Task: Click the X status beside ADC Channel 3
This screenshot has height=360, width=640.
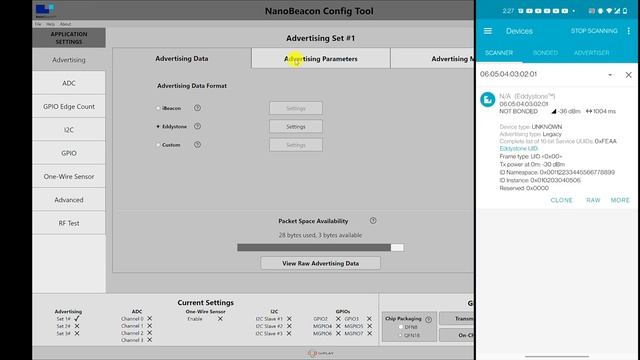Action: pyautogui.click(x=149, y=340)
